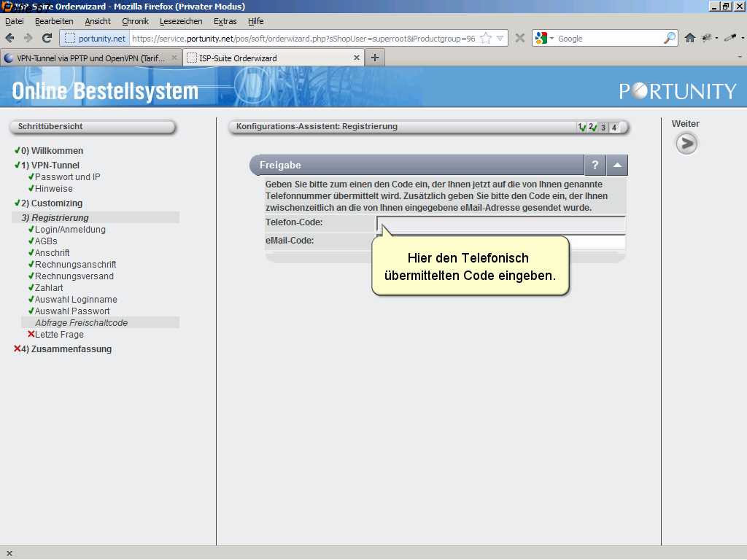Select the Letzte Frage step

[x=59, y=335]
